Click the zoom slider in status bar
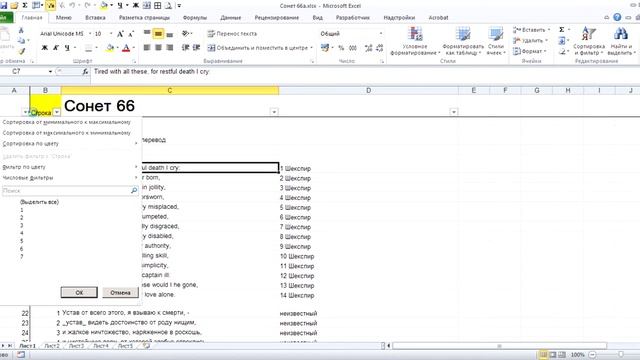Image resolution: width=640 pixels, height=360 pixels. 621,355
